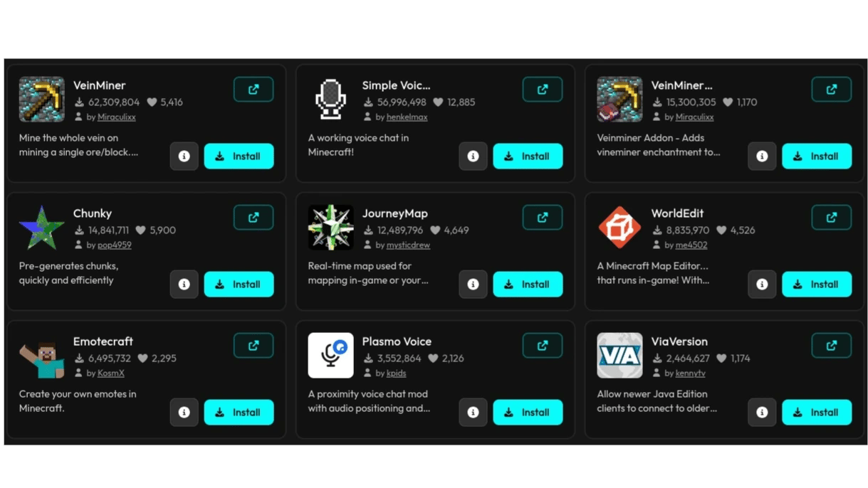The width and height of the screenshot is (868, 488).
Task: Open Simple Voice Chat external link icon
Action: (x=543, y=90)
